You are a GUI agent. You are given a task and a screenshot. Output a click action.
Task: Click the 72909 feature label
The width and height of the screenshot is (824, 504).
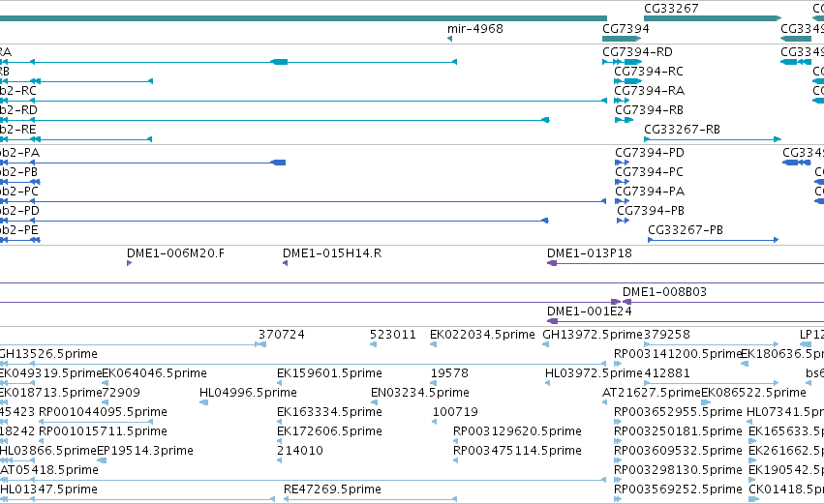121,393
